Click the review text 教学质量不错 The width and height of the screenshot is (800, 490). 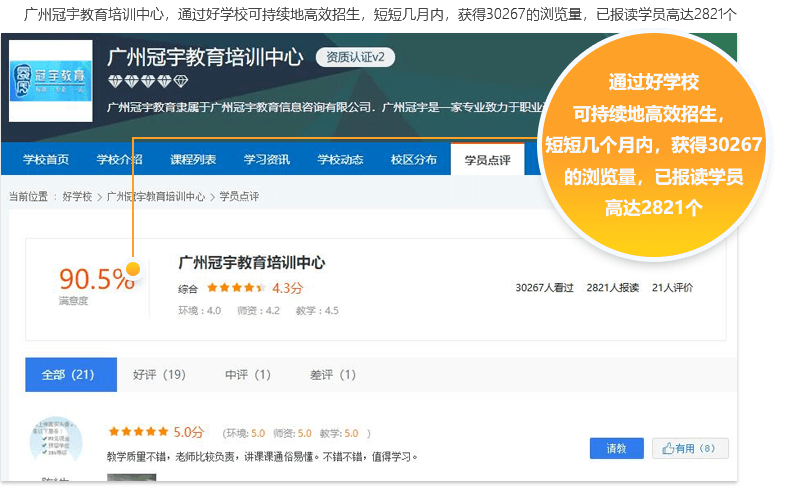263,456
